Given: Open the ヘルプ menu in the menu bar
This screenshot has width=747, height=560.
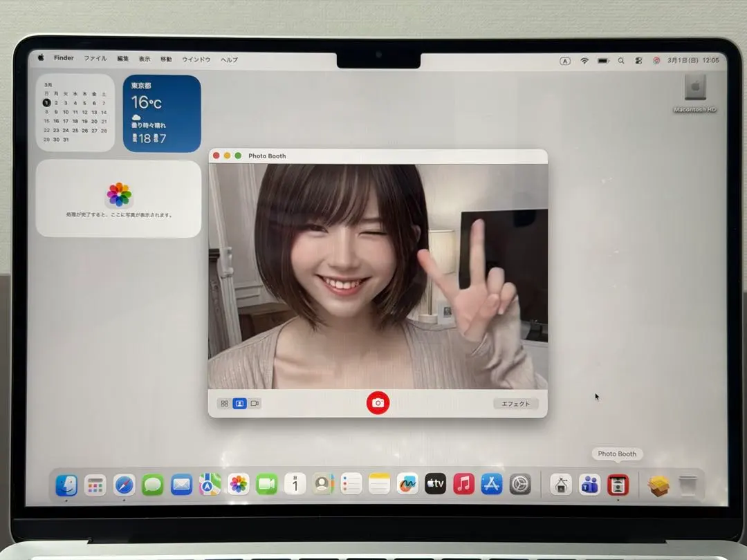Looking at the screenshot, I should point(229,59).
